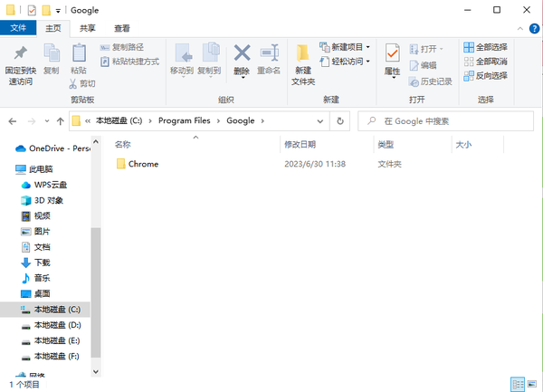Viewport: 543px width, 392px height.
Task: Click the Up directory arrow
Action: click(54, 120)
